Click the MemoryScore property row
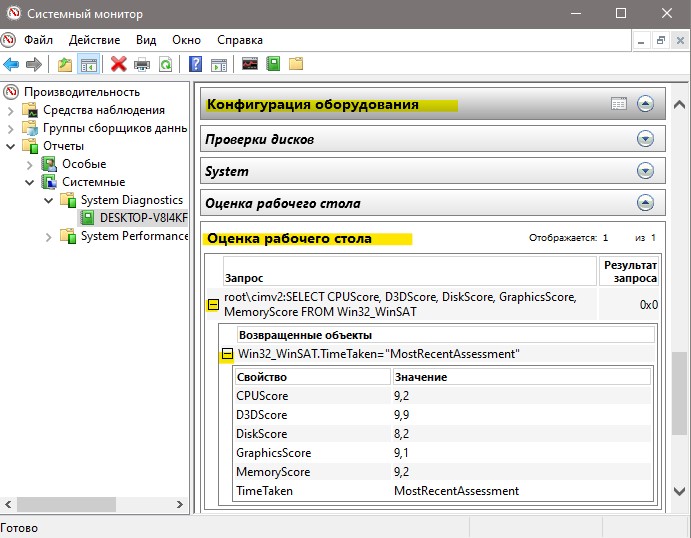The width and height of the screenshot is (691, 538). (x=442, y=472)
